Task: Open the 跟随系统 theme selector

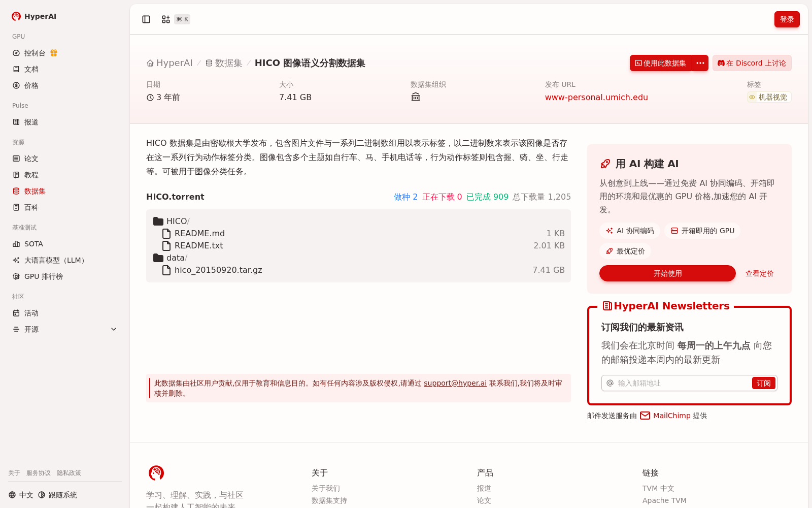Action: [58, 495]
